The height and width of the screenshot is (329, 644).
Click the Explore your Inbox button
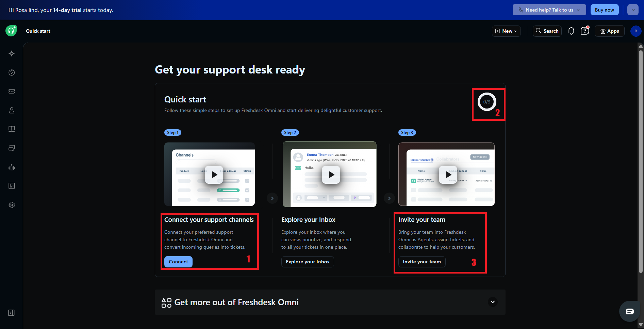pyautogui.click(x=308, y=262)
